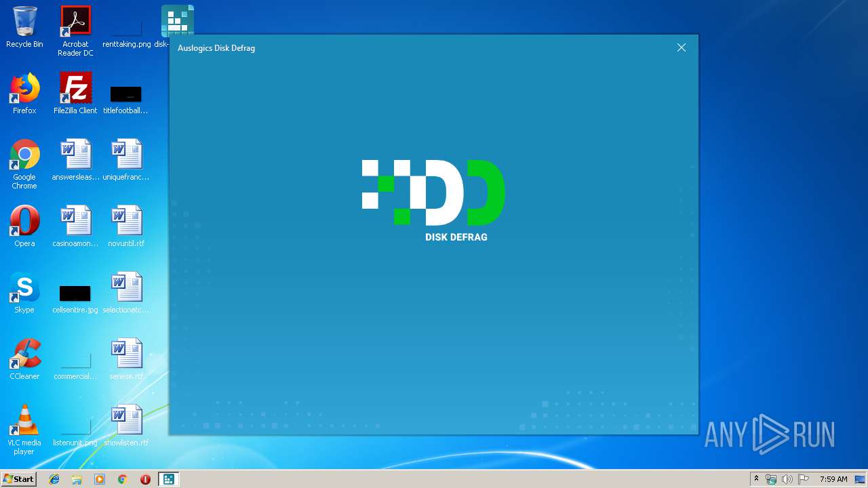
Task: Select the showlisten.rtf document icon
Action: point(126,426)
